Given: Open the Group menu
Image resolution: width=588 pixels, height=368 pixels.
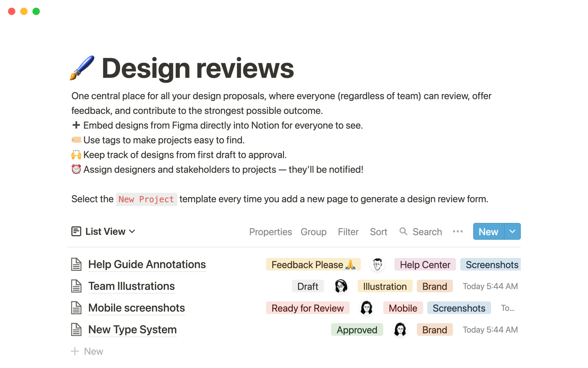Looking at the screenshot, I should [313, 232].
